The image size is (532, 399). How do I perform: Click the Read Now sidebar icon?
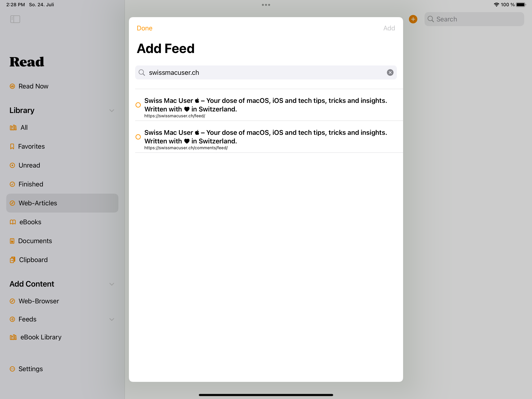click(12, 86)
